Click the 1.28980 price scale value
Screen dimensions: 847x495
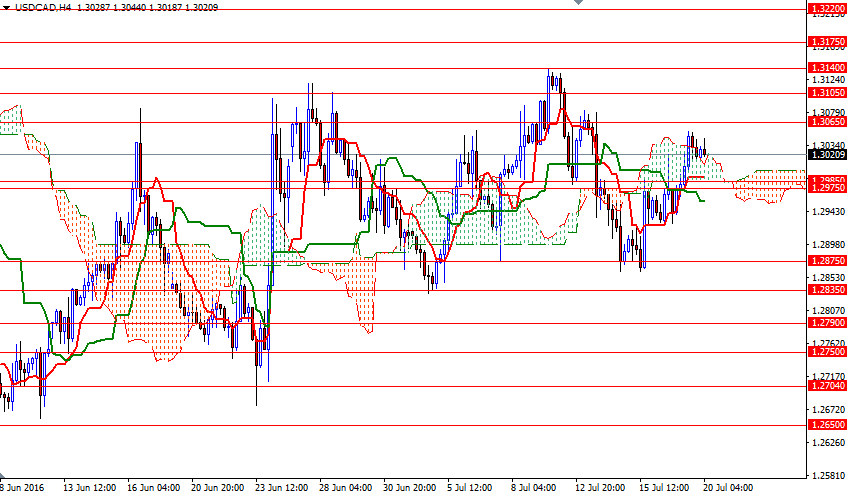828,245
